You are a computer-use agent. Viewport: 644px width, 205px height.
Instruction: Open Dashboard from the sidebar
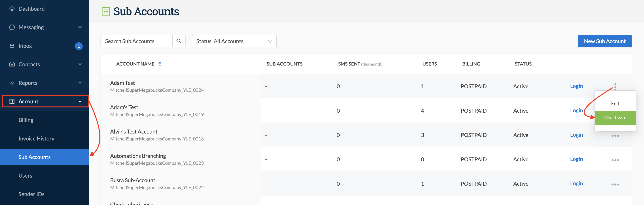[x=32, y=9]
